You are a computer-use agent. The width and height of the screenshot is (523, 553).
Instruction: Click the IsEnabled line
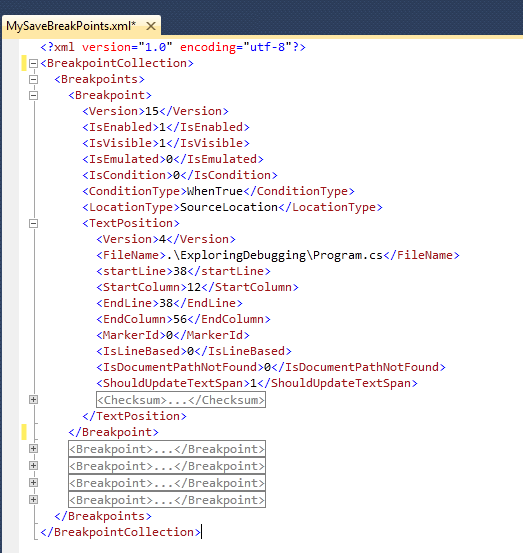tap(166, 127)
